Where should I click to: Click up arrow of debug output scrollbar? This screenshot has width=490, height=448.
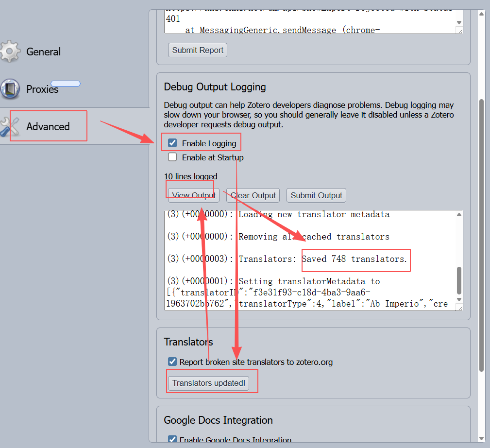459,214
